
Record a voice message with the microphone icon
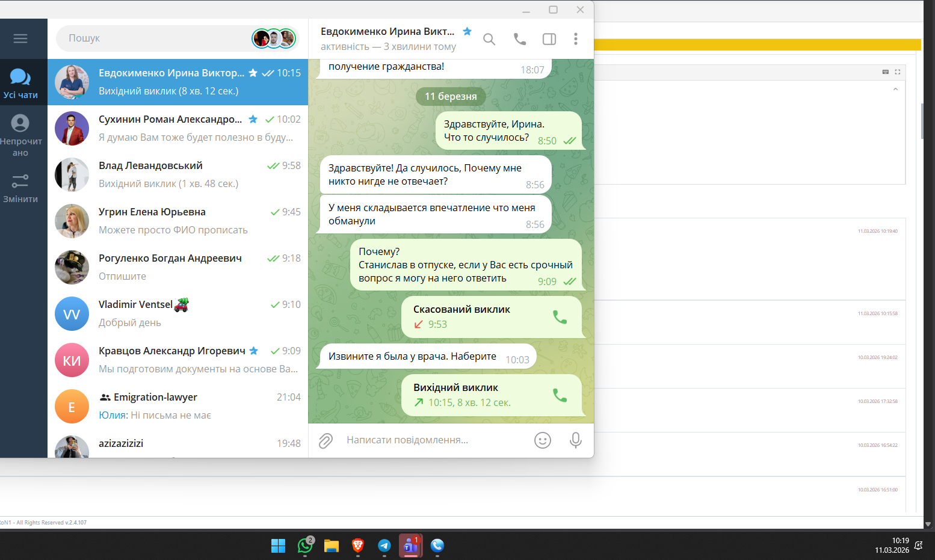576,440
